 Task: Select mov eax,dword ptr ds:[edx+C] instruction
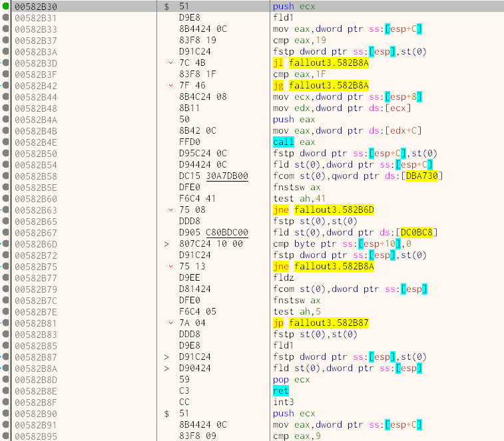click(x=347, y=131)
